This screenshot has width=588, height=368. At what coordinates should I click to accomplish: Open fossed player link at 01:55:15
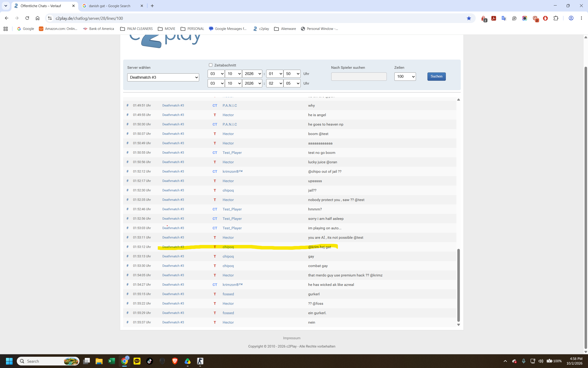pyautogui.click(x=228, y=294)
